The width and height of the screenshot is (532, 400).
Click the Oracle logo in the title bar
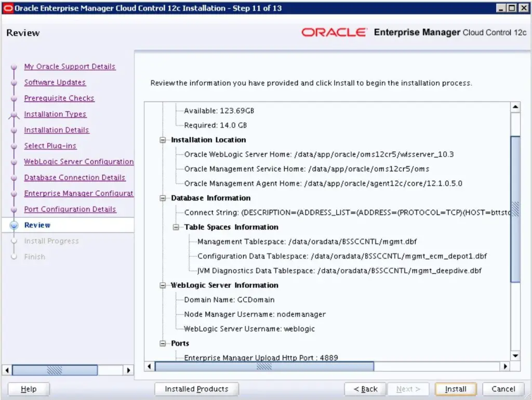pyautogui.click(x=8, y=8)
